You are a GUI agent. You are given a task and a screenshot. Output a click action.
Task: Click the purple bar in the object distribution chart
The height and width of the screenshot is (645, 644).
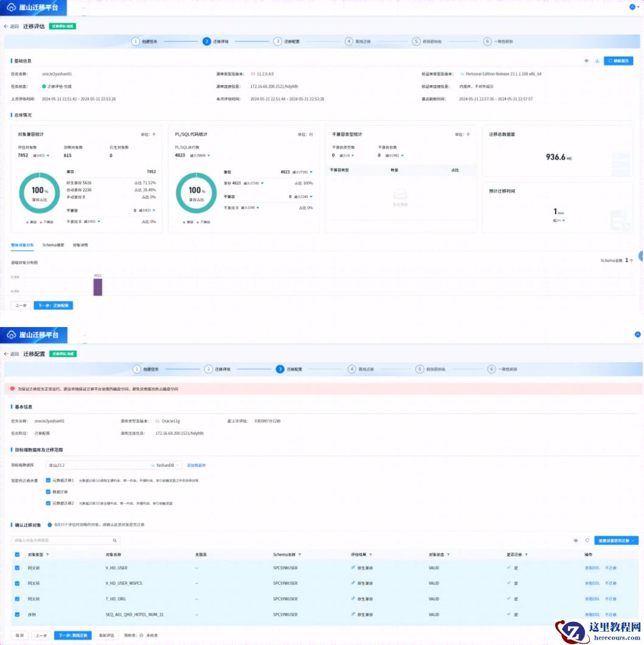pyautogui.click(x=97, y=287)
